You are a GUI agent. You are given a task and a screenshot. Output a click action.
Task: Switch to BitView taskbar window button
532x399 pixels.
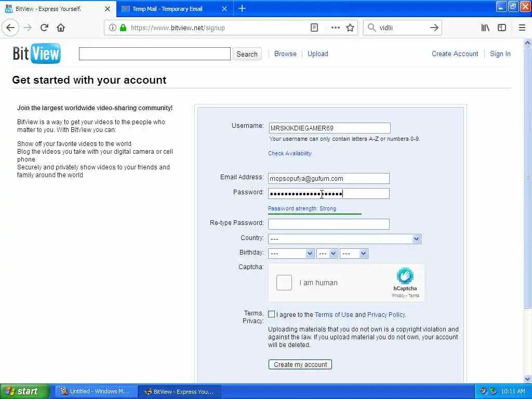(180, 392)
